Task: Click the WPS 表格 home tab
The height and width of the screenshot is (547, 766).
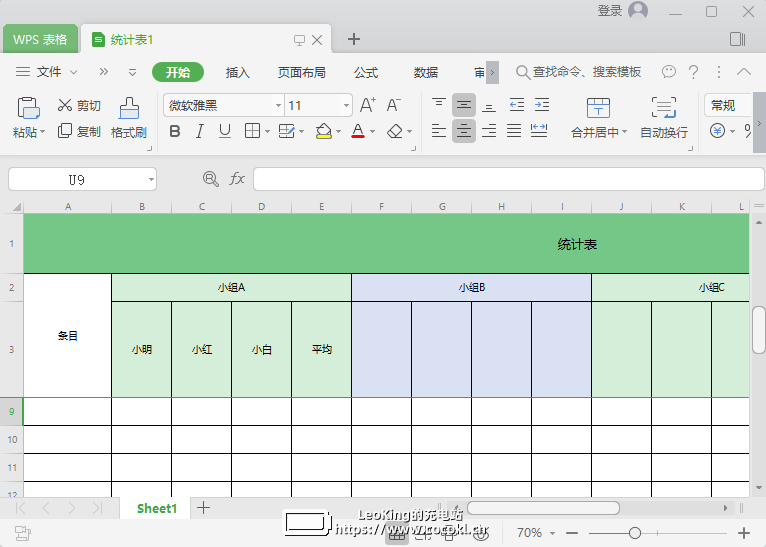Action: pyautogui.click(x=40, y=40)
